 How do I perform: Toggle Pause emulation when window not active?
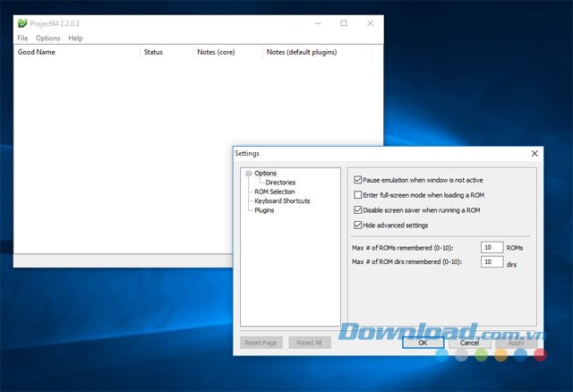359,179
